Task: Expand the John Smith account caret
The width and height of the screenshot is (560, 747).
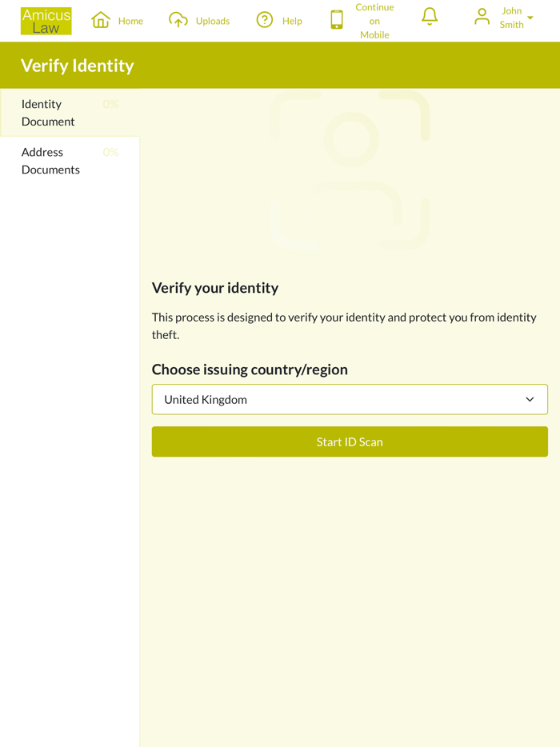Action: click(x=530, y=18)
